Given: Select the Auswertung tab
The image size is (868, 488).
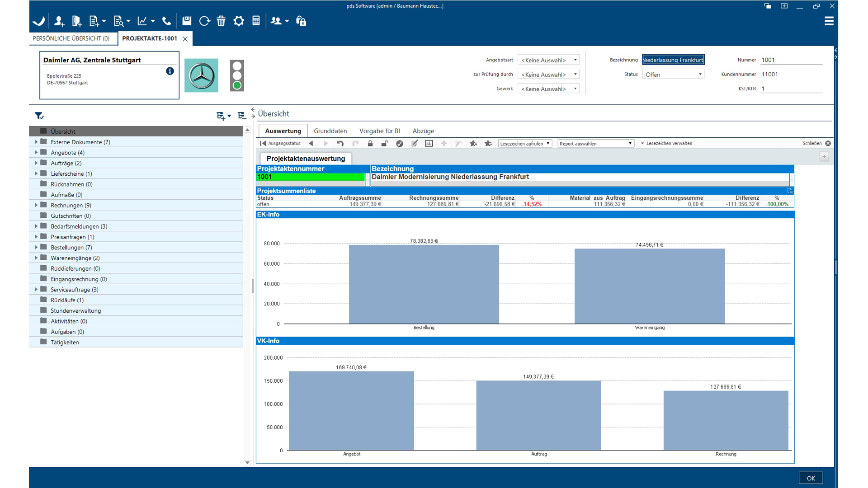Looking at the screenshot, I should click(x=283, y=131).
